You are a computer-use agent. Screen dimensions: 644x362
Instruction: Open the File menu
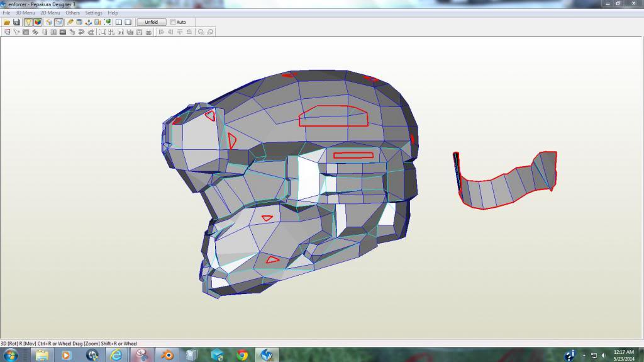tap(6, 13)
